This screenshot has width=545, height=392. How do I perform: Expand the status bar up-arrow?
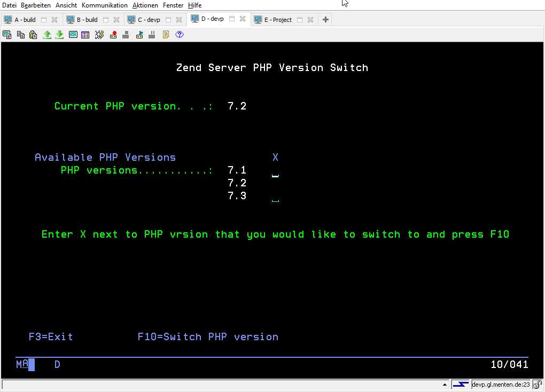(x=445, y=385)
